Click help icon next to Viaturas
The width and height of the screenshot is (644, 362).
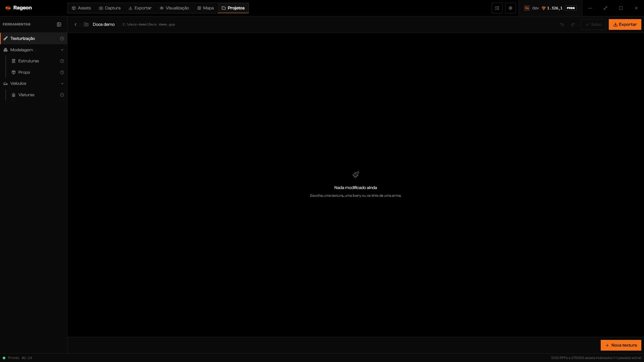(62, 95)
